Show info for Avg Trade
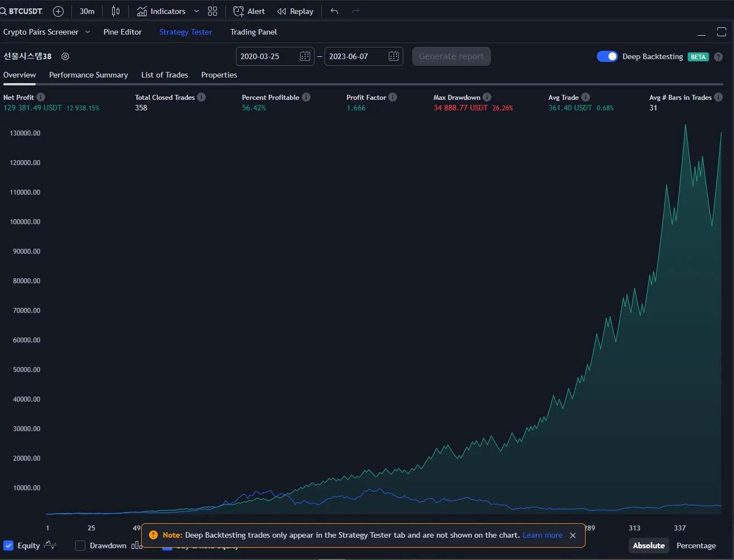The image size is (734, 560). pyautogui.click(x=585, y=97)
